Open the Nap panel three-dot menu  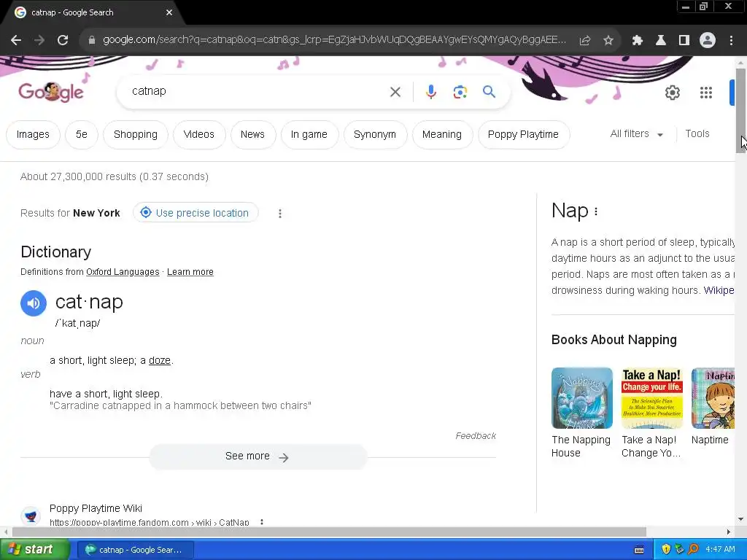click(x=596, y=211)
